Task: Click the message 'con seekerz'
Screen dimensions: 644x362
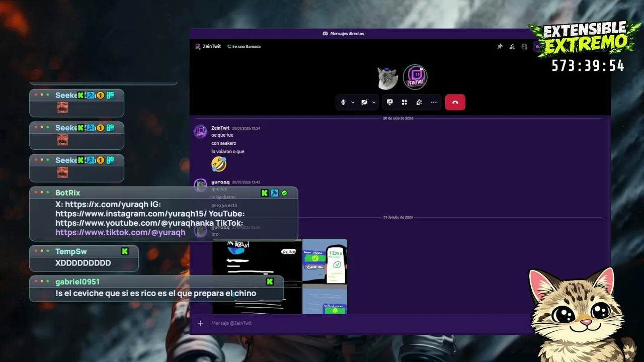Action: pos(224,143)
